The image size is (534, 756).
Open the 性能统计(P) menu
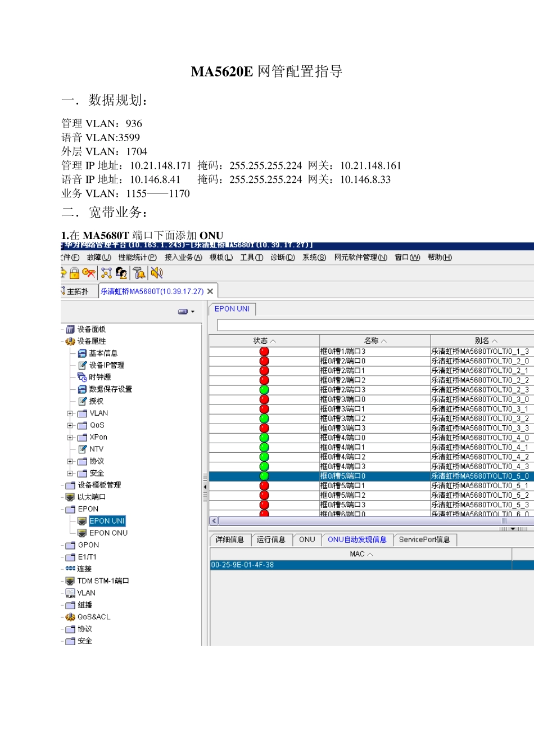(x=138, y=258)
